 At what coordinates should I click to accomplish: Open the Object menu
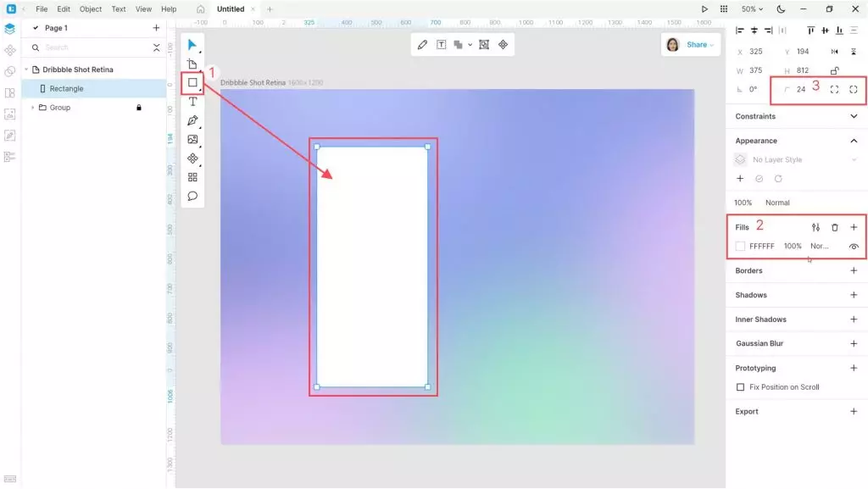pos(90,9)
